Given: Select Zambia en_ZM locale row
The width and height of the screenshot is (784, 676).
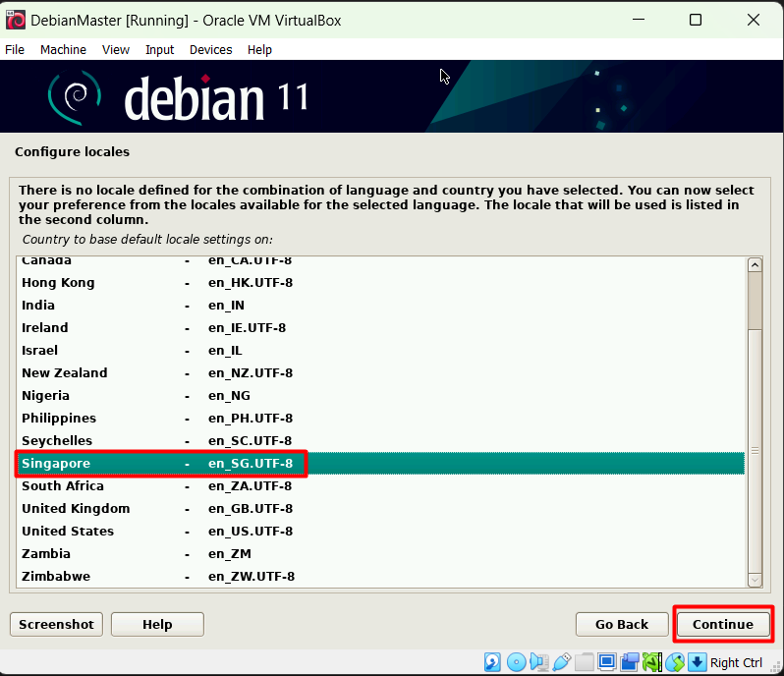Looking at the screenshot, I should click(380, 553).
